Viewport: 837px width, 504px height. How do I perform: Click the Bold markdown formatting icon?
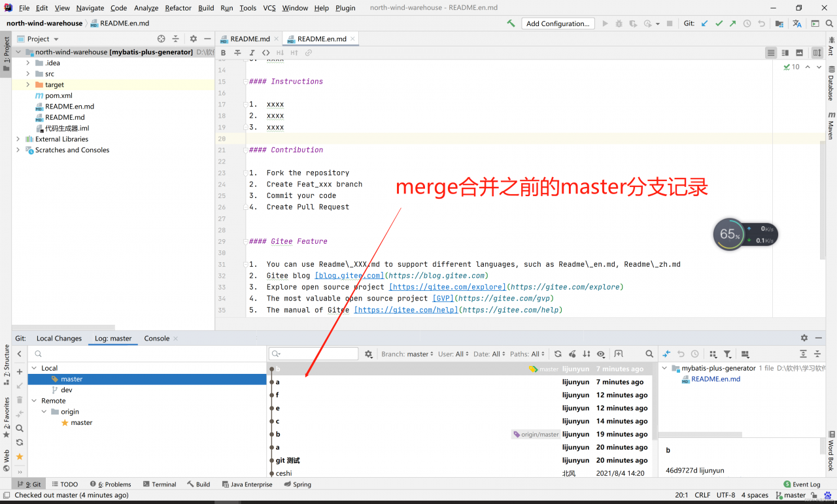click(223, 53)
